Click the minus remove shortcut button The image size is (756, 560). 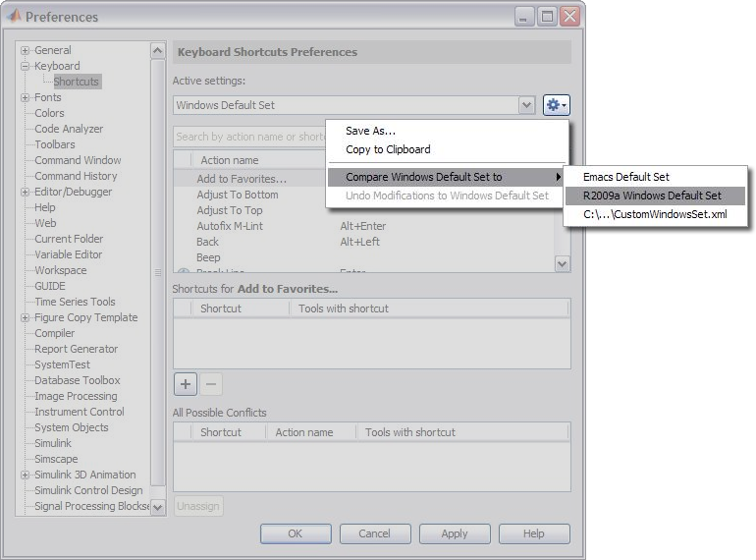point(211,384)
